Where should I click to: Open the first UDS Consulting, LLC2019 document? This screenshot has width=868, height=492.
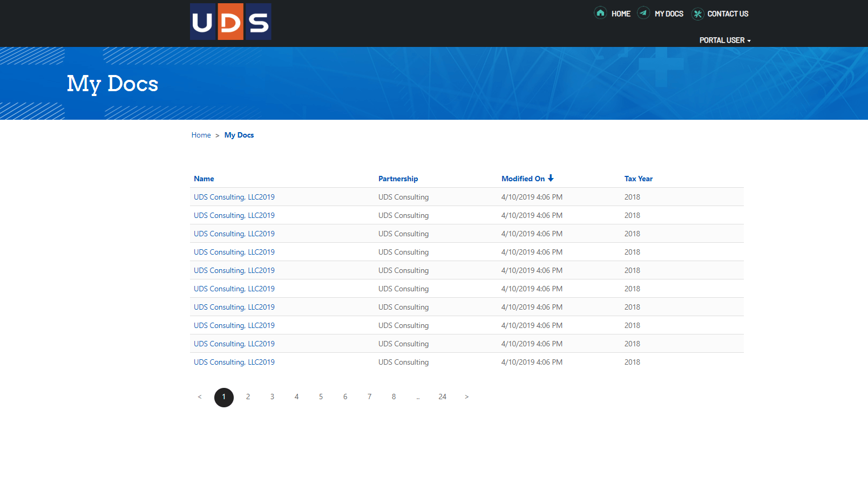point(234,197)
